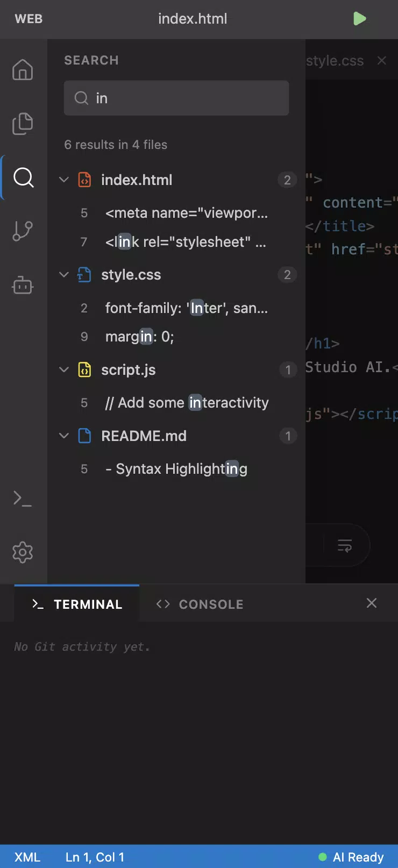The image size is (398, 868).
Task: Click the 'No Git activity yet.' message
Action: [x=82, y=647]
